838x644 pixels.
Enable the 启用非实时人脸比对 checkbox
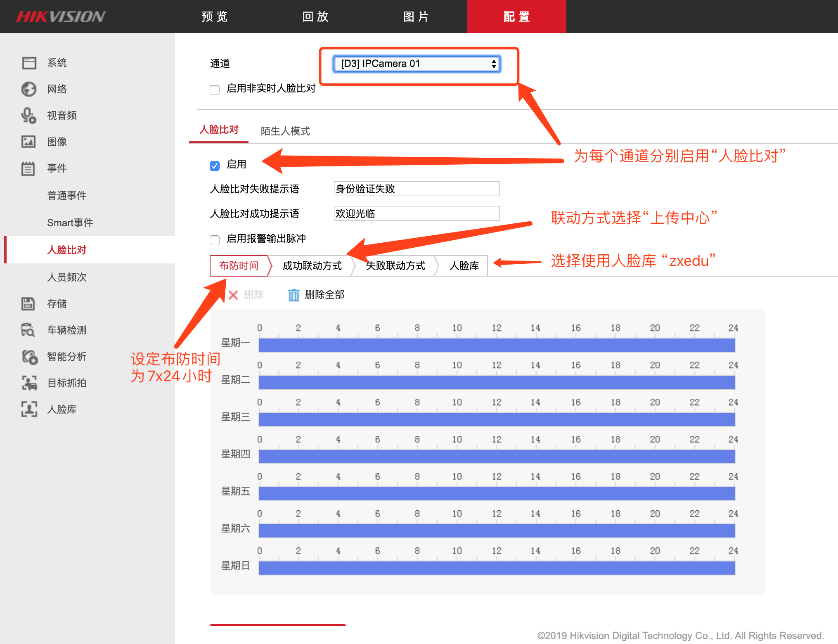pyautogui.click(x=215, y=90)
